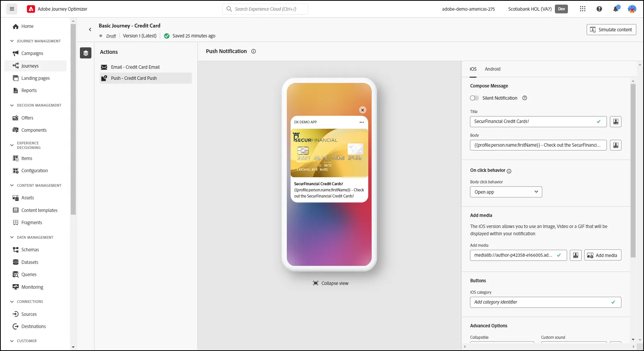The width and height of the screenshot is (644, 351).
Task: Click the iOS category identifier field
Action: (545, 302)
